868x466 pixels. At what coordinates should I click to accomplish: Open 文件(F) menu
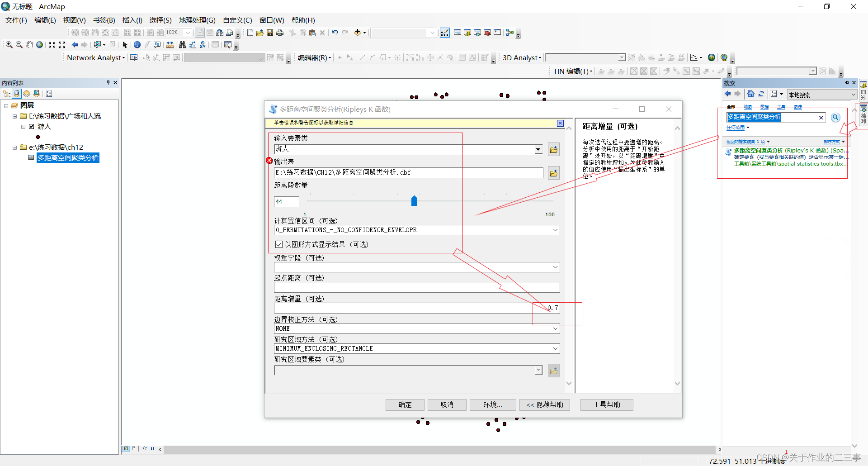[16, 20]
